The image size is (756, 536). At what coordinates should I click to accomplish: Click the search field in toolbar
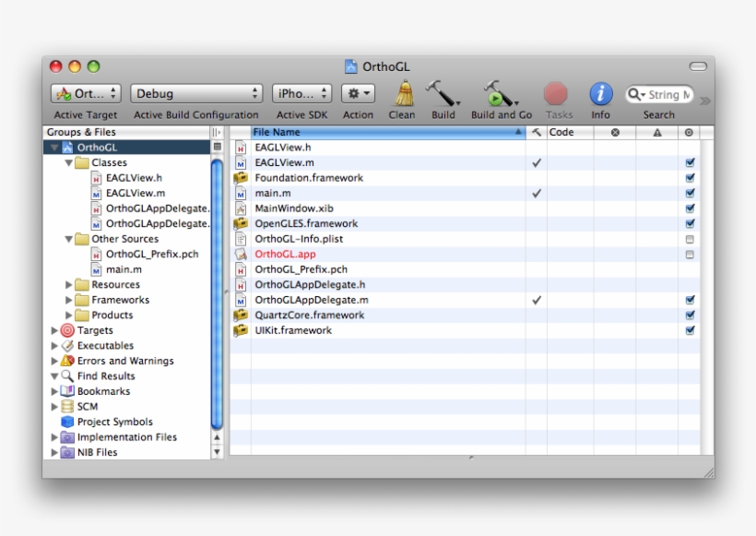point(667,94)
